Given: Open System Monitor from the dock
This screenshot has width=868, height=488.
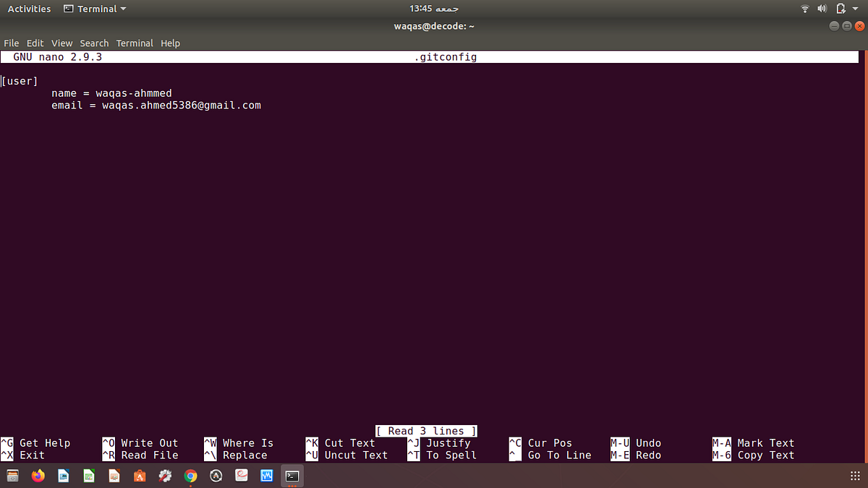Looking at the screenshot, I should [266, 476].
